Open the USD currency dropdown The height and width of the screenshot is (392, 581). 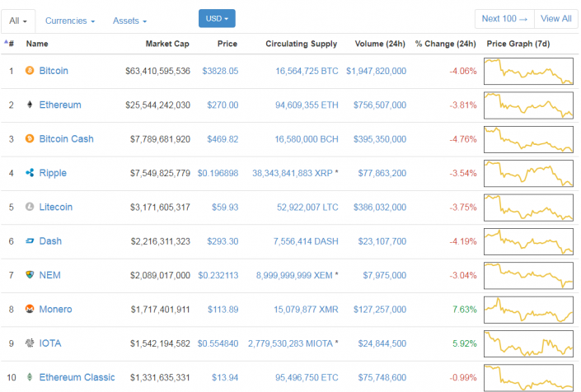coord(217,19)
